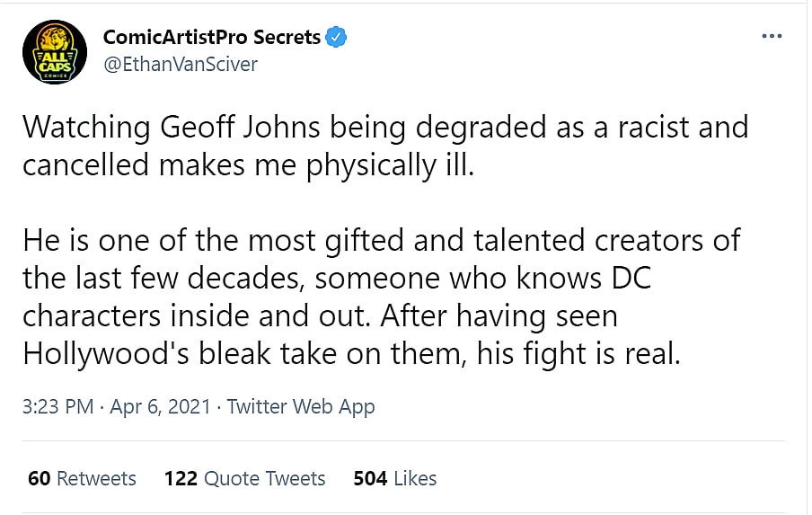Open the All Caps Comics profile avatar
The height and width of the screenshot is (515, 812).
[x=55, y=51]
